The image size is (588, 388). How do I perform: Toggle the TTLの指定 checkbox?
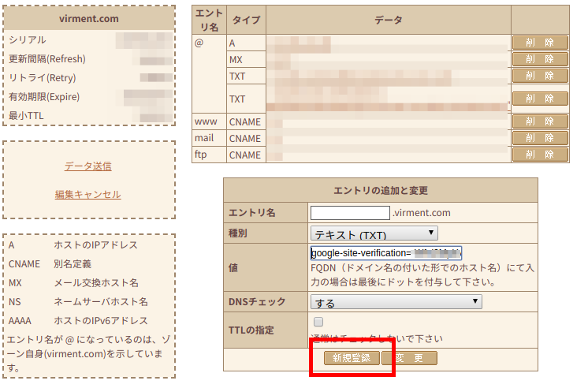[318, 322]
